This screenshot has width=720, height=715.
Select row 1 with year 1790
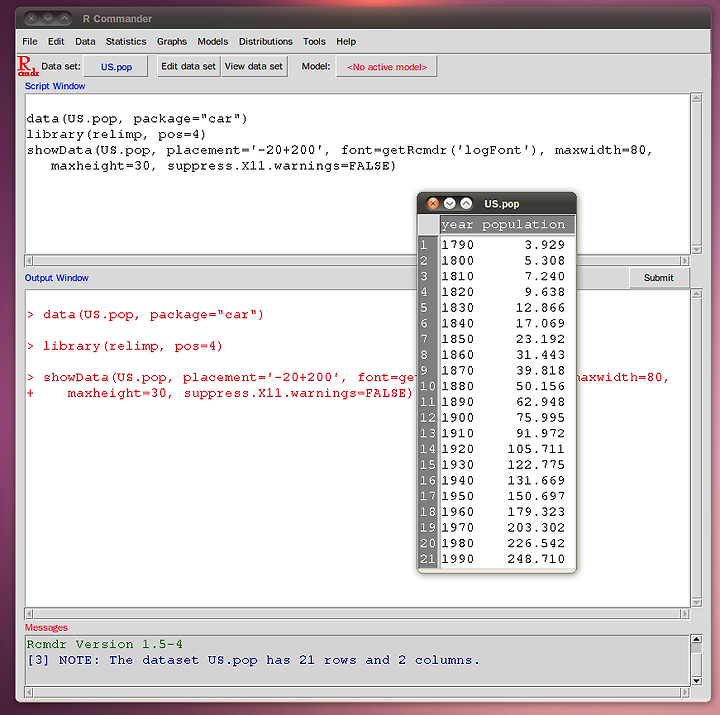[497, 245]
